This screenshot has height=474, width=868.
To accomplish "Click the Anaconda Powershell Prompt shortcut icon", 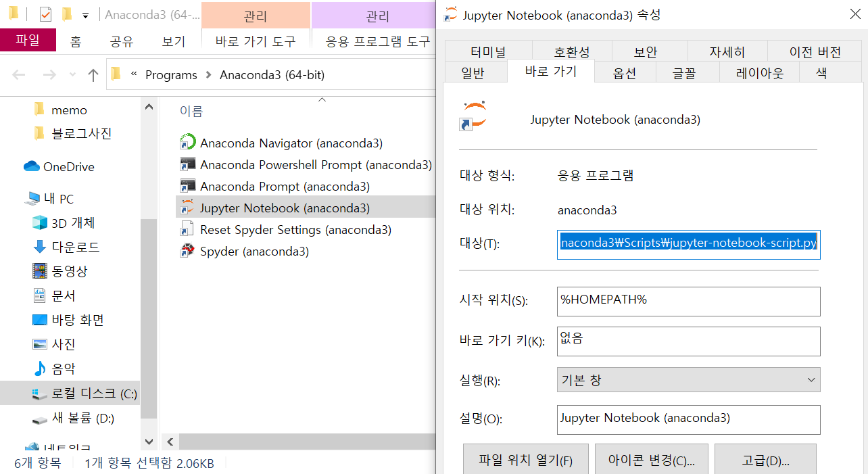I will [187, 164].
